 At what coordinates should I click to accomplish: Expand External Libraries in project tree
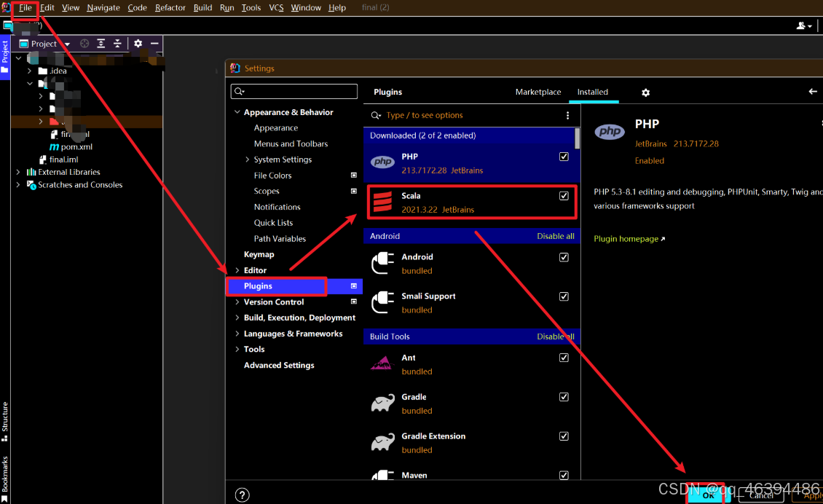(18, 172)
